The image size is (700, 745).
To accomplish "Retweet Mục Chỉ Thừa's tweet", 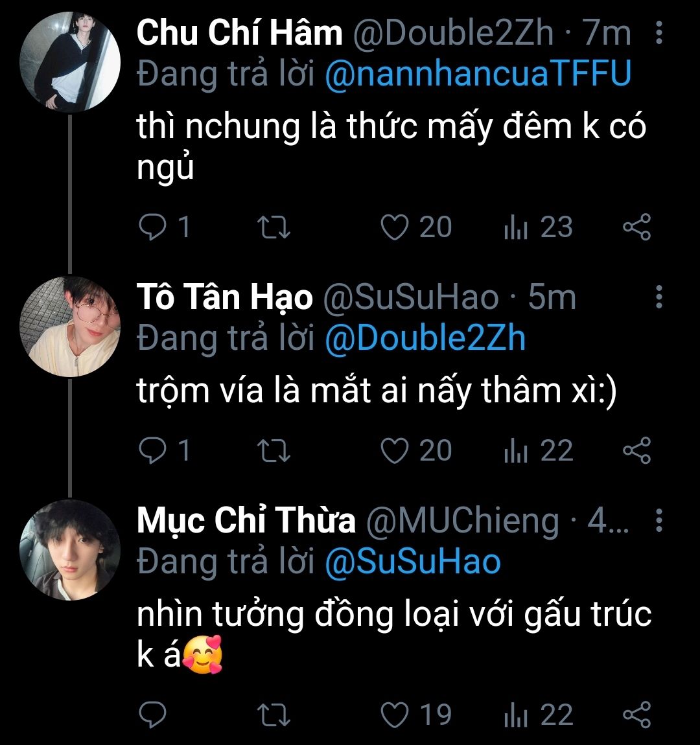I will [x=274, y=715].
